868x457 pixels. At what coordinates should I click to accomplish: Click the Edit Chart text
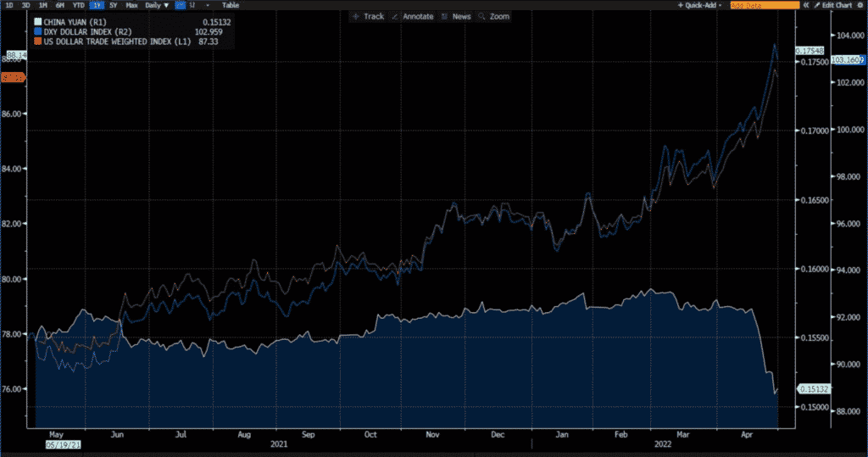837,5
